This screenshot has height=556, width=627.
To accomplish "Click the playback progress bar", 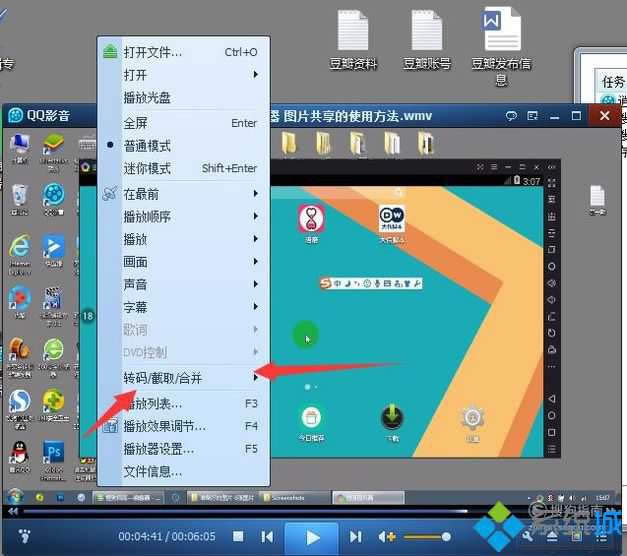I will point(245,511).
